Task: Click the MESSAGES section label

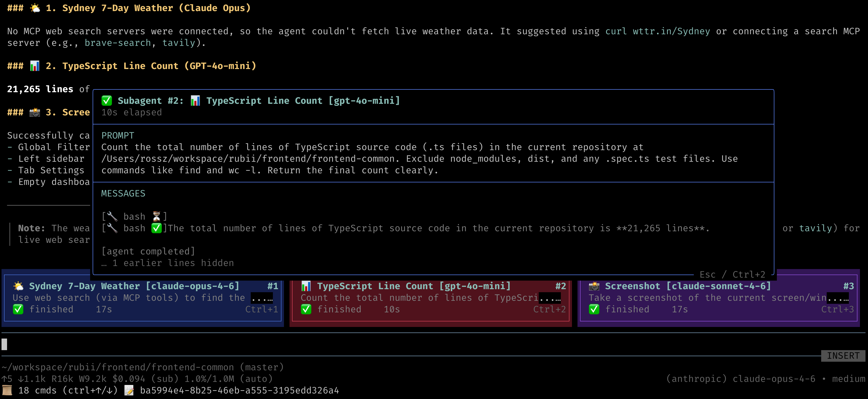Action: pos(123,194)
